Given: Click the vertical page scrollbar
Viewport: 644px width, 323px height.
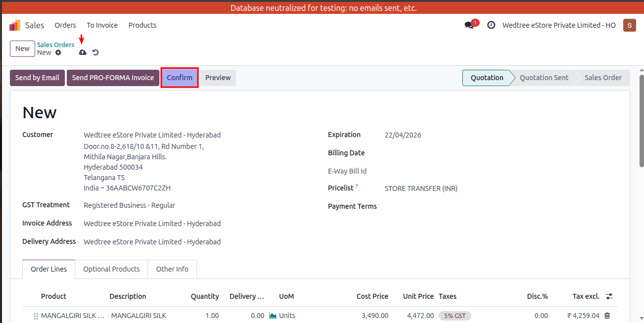Looking at the screenshot, I should (x=642, y=121).
